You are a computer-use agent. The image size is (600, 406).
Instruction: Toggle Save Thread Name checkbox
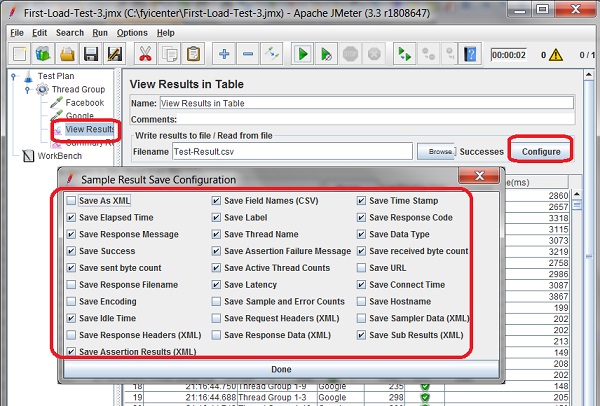216,234
